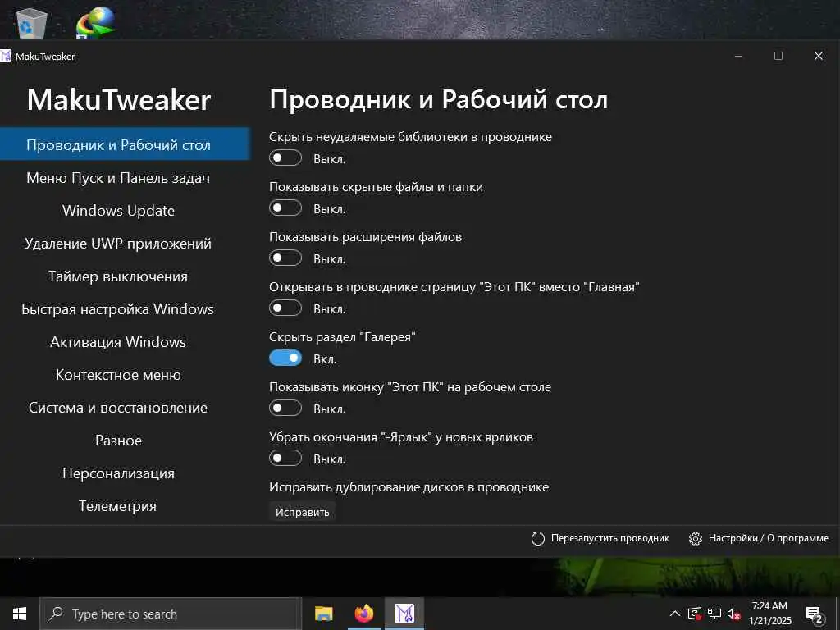Click the 'Проводник и Рабочий стол' page heading
Image resolution: width=840 pixels, height=630 pixels.
coord(439,100)
